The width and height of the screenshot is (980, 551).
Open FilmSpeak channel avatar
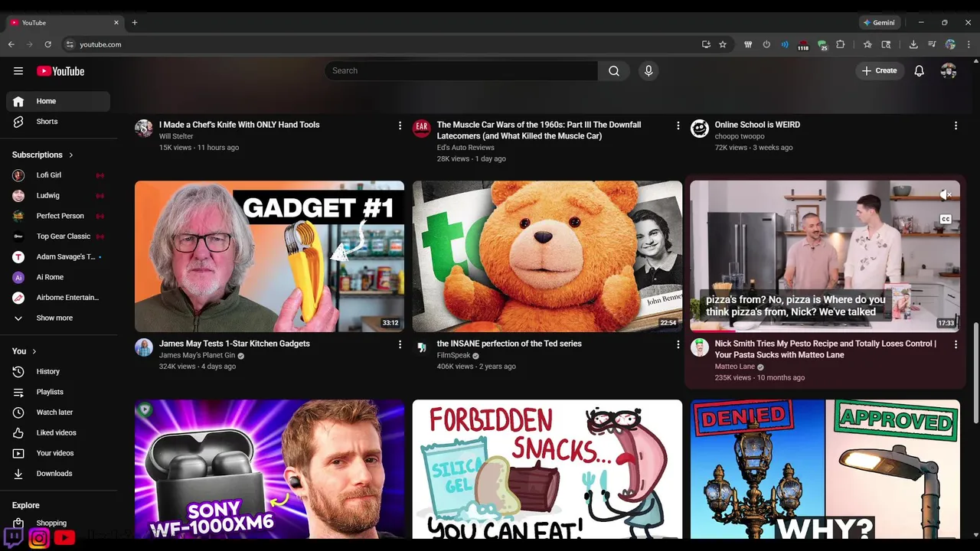(422, 347)
